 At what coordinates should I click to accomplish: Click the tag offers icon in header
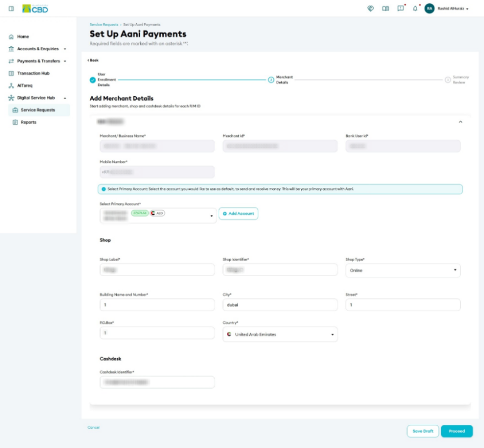coord(371,9)
